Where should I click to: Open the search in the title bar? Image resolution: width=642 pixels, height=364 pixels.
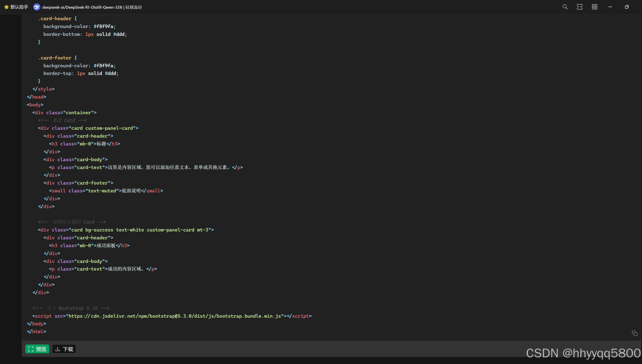(565, 7)
